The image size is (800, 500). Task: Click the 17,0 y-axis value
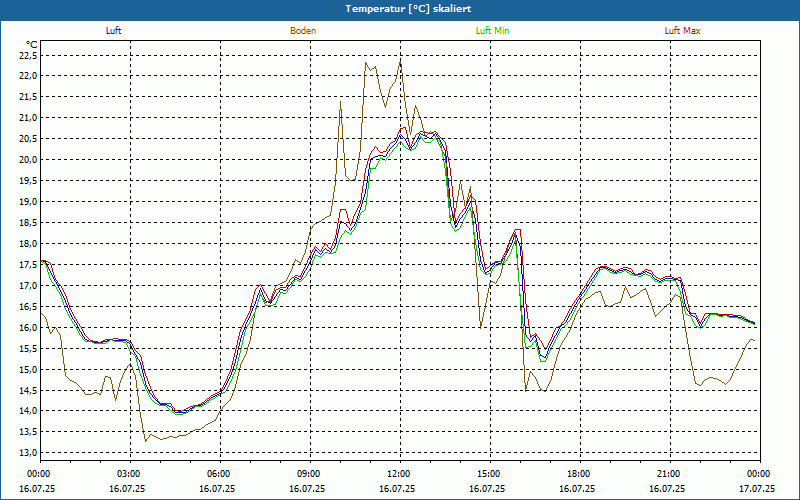(28, 285)
